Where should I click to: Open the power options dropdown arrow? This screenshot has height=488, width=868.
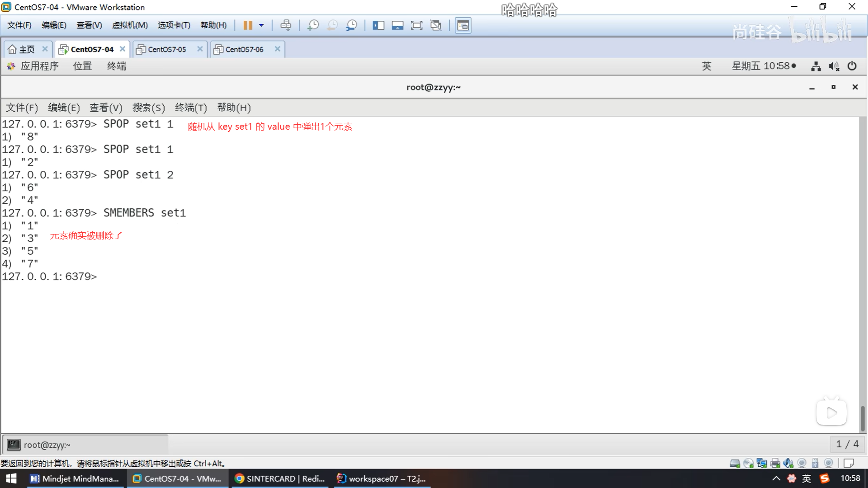click(261, 25)
